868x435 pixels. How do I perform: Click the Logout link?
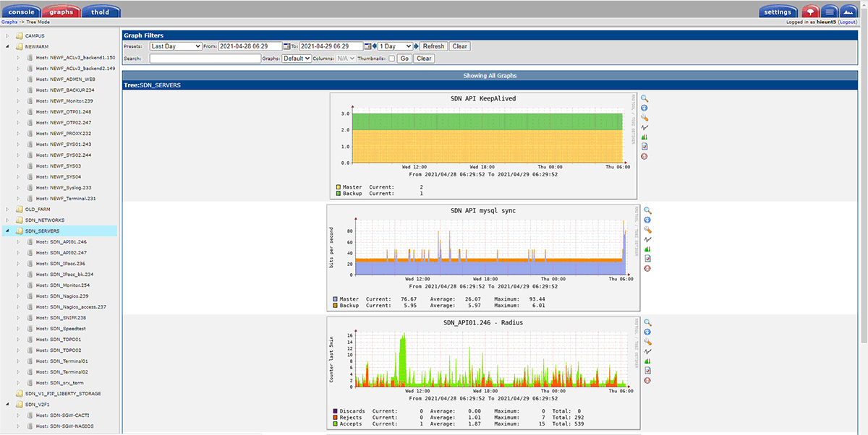pos(848,22)
